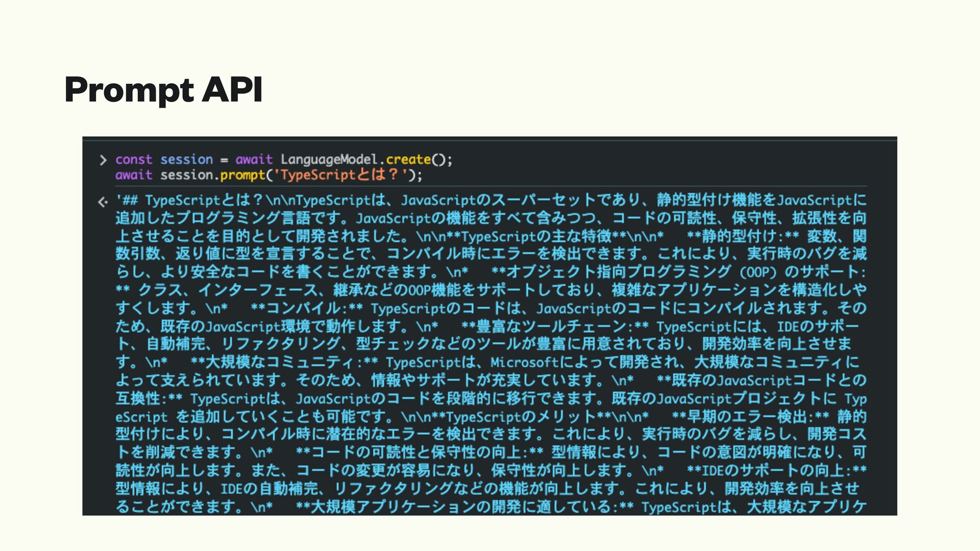Image resolution: width=980 pixels, height=551 pixels.
Task: Click the 'prompt' method in the second line
Action: click(242, 176)
